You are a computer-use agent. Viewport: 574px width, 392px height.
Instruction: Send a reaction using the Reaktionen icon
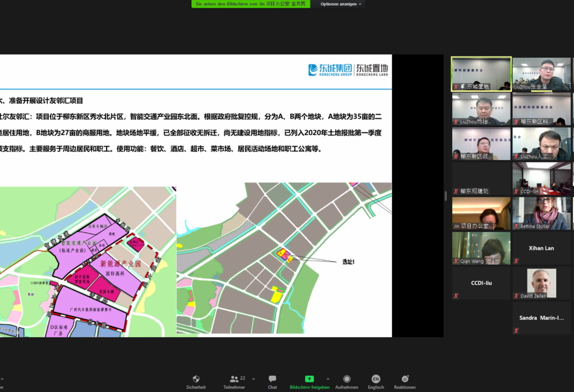click(x=404, y=381)
